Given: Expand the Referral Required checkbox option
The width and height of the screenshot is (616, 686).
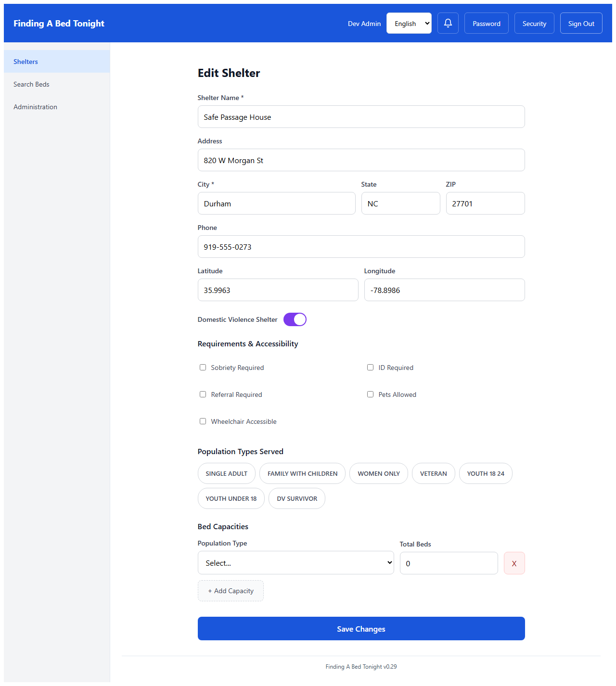Looking at the screenshot, I should (203, 394).
